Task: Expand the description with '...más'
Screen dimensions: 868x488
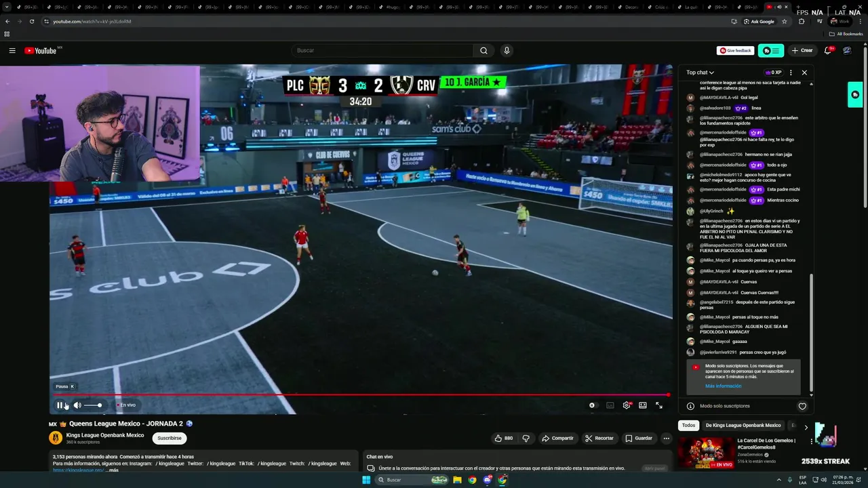Action: pyautogui.click(x=112, y=470)
